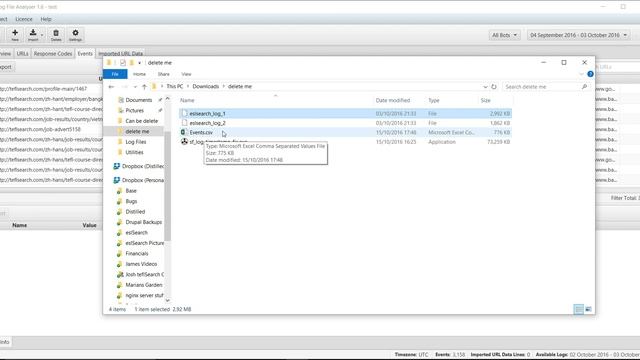
Task: Open the James Videos folder
Action: coord(141,264)
